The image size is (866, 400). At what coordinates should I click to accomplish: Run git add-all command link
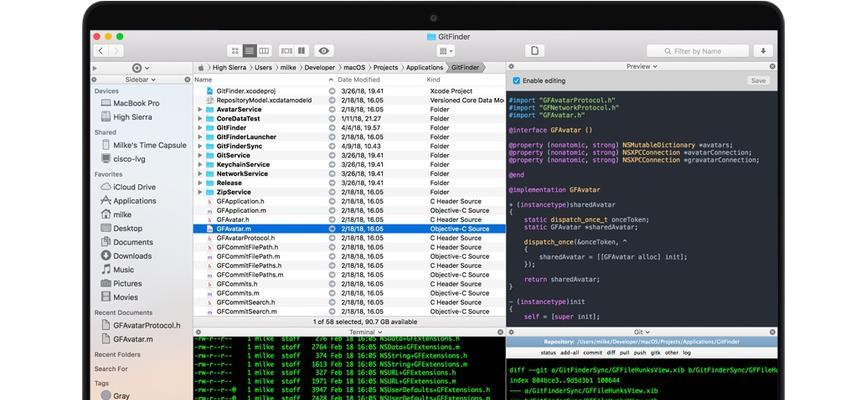pyautogui.click(x=569, y=352)
